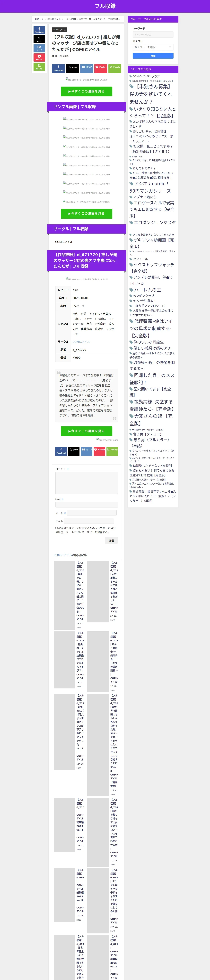210x980 pixels.
Task: Click the はてブ button above the comment form
Action: click(x=87, y=451)
